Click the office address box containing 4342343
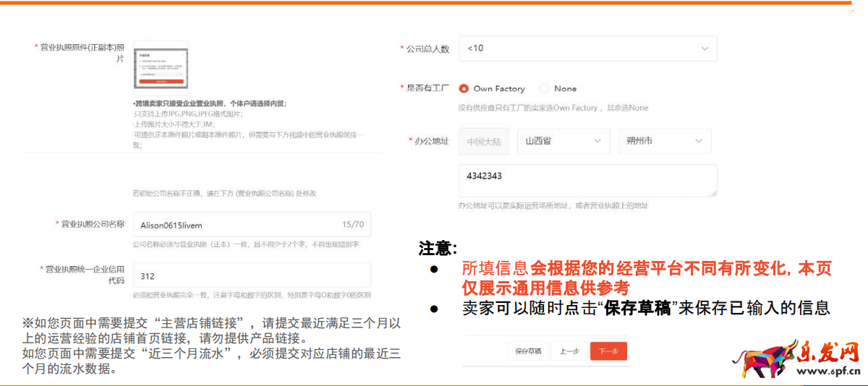Screen dimensions: 868x386 click(587, 181)
